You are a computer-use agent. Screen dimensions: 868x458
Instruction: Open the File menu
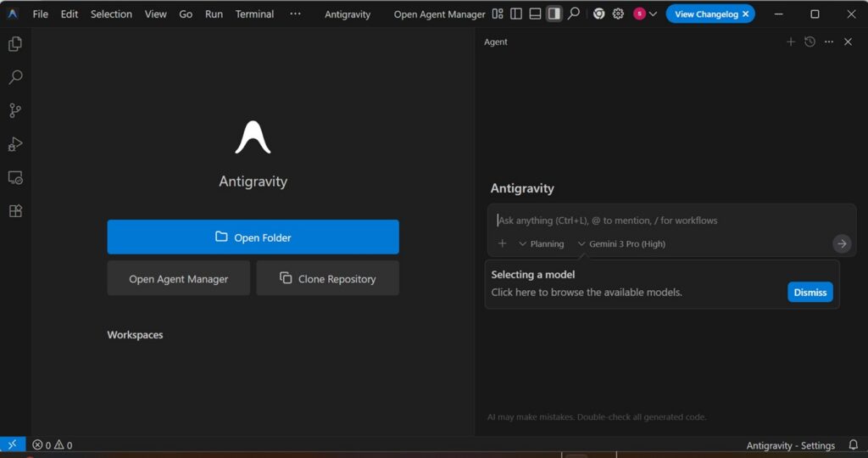tap(41, 14)
